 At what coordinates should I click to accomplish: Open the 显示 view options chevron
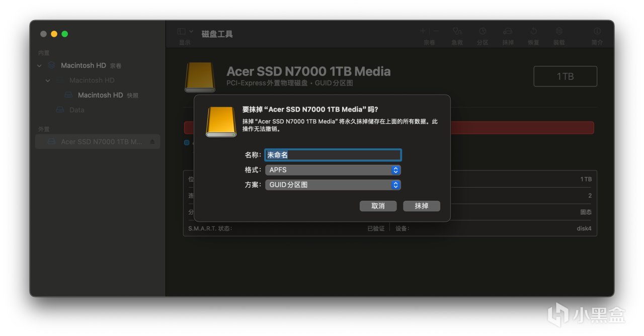191,31
